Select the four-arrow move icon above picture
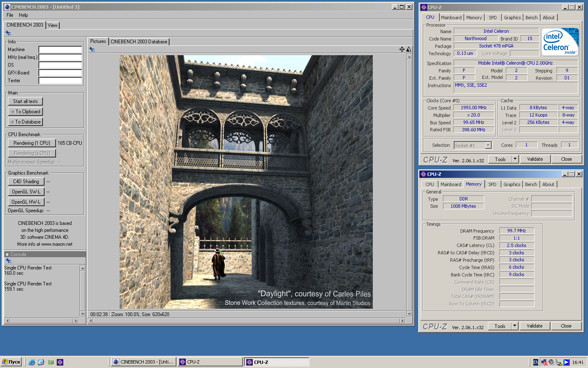Screen dimensions: 588x368 pos(402,49)
